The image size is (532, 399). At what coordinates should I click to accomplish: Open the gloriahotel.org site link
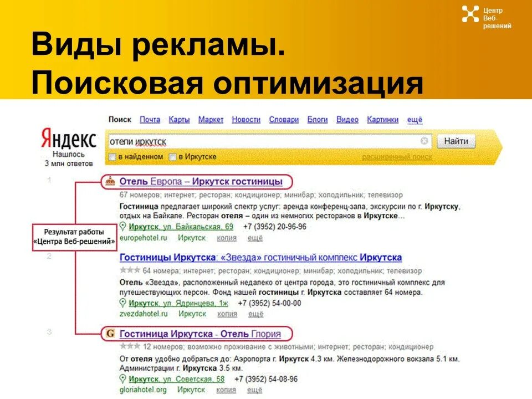[x=143, y=390]
